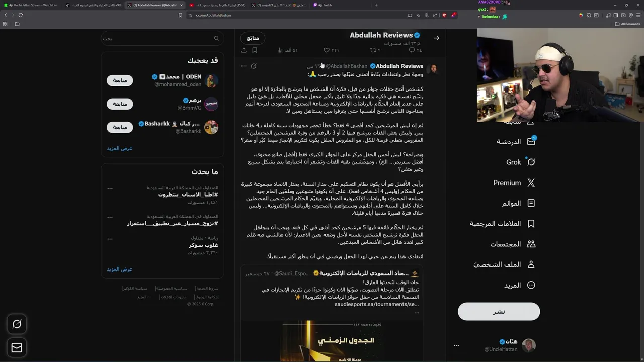Open Grok in the sidebar
Screen dimensions: 644x362
[x=521, y=162]
